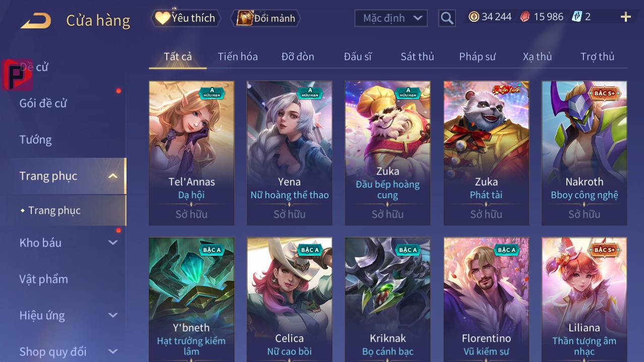Open the search magnifier icon
The image size is (644, 362).
tap(447, 18)
